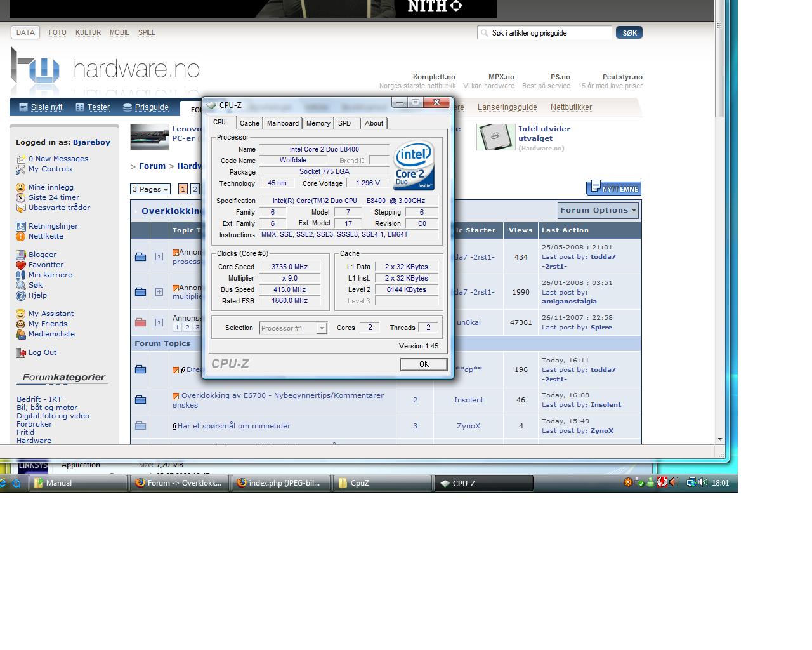Image resolution: width=812 pixels, height=650 pixels.
Task: Open the Siste nytt menu item
Action: click(41, 107)
